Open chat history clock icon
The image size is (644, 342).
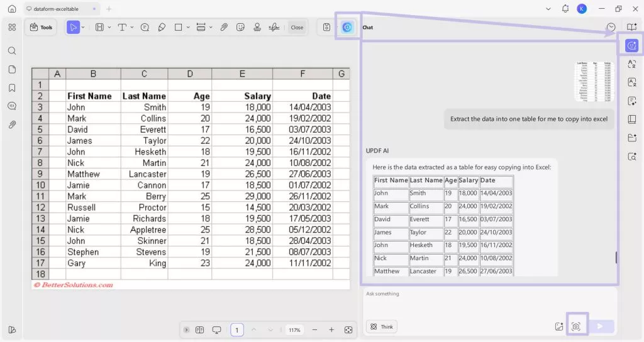pyautogui.click(x=611, y=27)
